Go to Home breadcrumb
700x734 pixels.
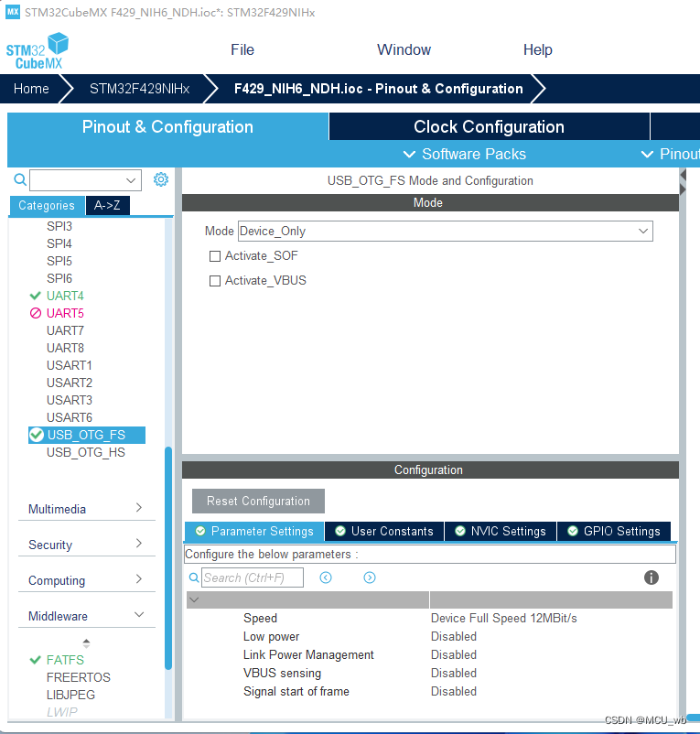(31, 89)
